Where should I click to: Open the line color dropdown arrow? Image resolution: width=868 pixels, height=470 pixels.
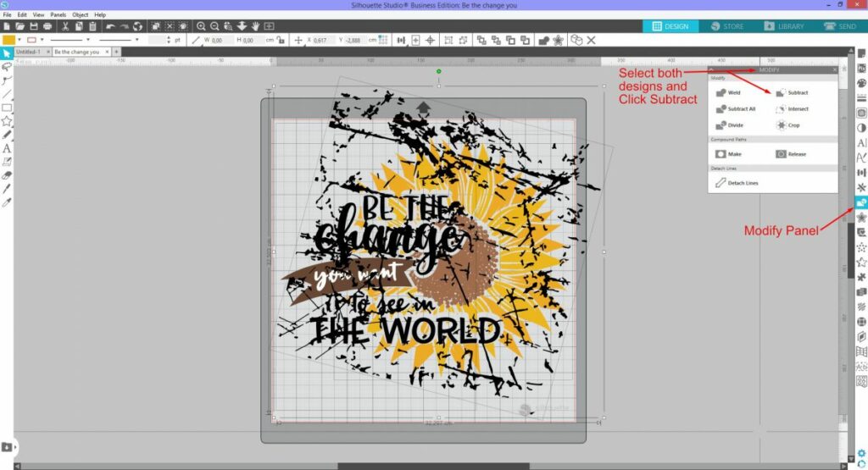(42, 40)
